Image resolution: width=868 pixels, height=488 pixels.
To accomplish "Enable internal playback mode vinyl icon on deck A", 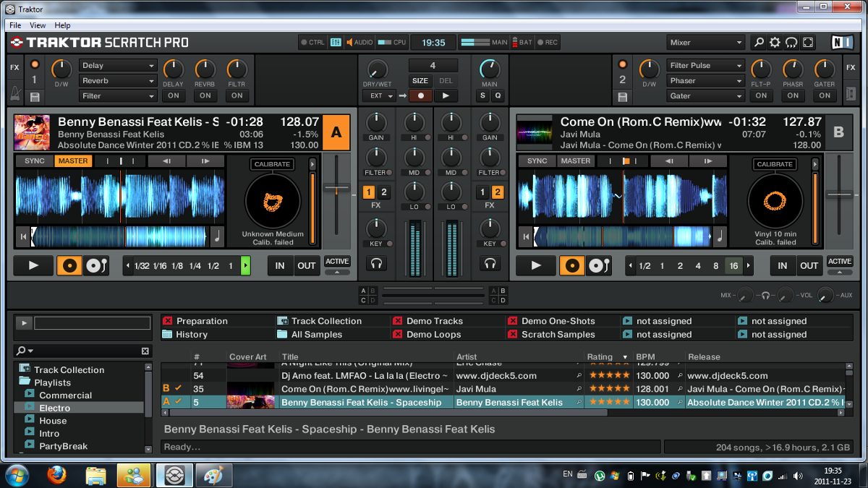I will click(69, 265).
